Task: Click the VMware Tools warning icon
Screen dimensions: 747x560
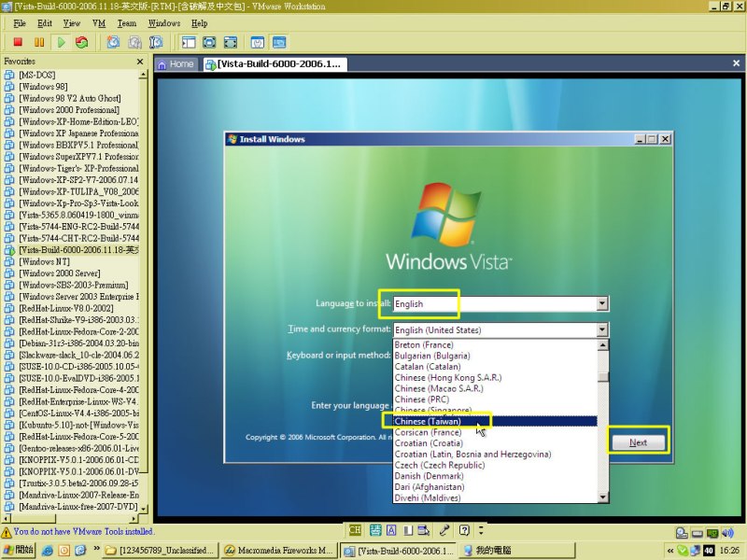Action: (x=7, y=532)
